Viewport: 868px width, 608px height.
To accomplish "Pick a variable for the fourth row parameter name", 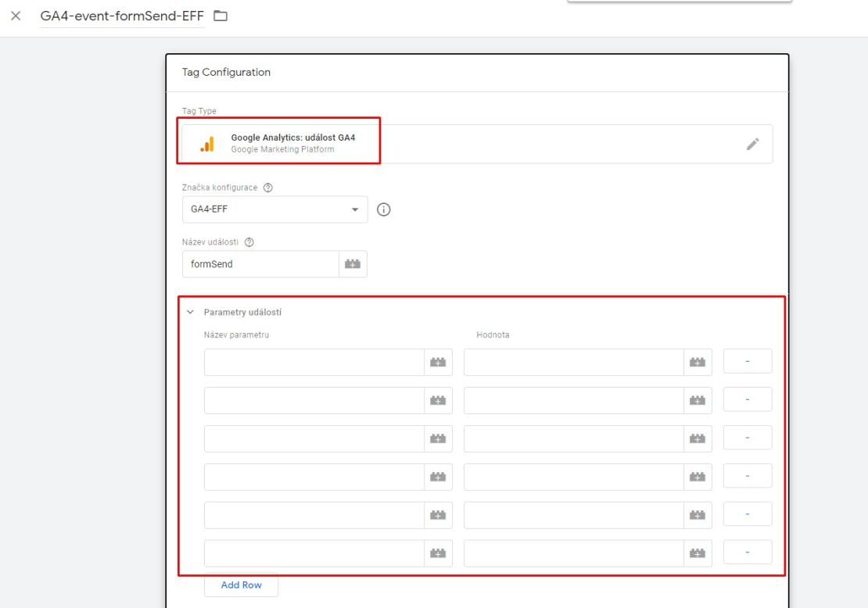I will coord(438,477).
